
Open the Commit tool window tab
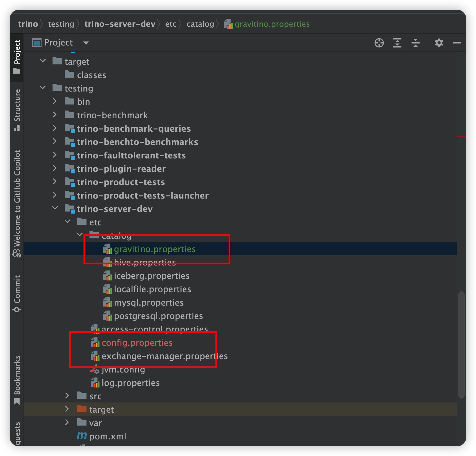pyautogui.click(x=17, y=293)
